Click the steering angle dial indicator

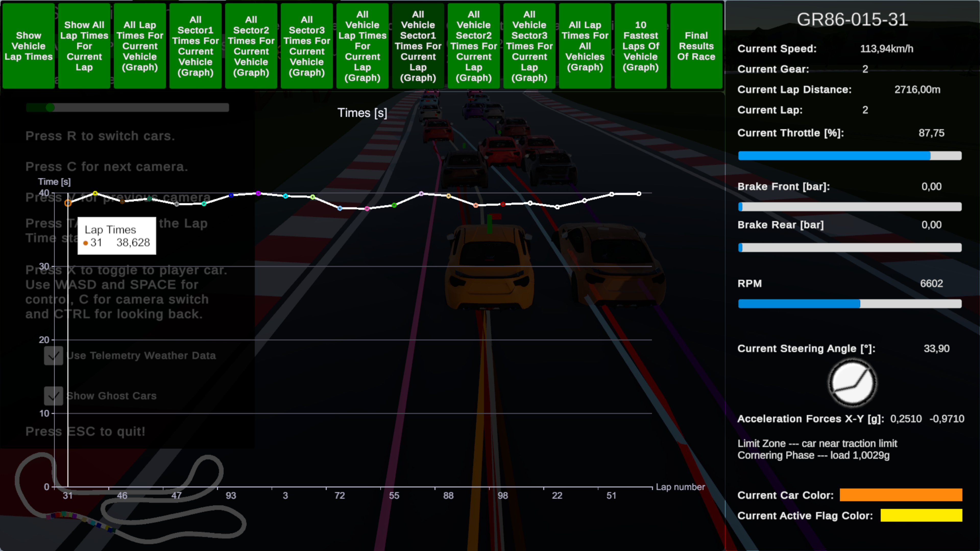pos(852,383)
